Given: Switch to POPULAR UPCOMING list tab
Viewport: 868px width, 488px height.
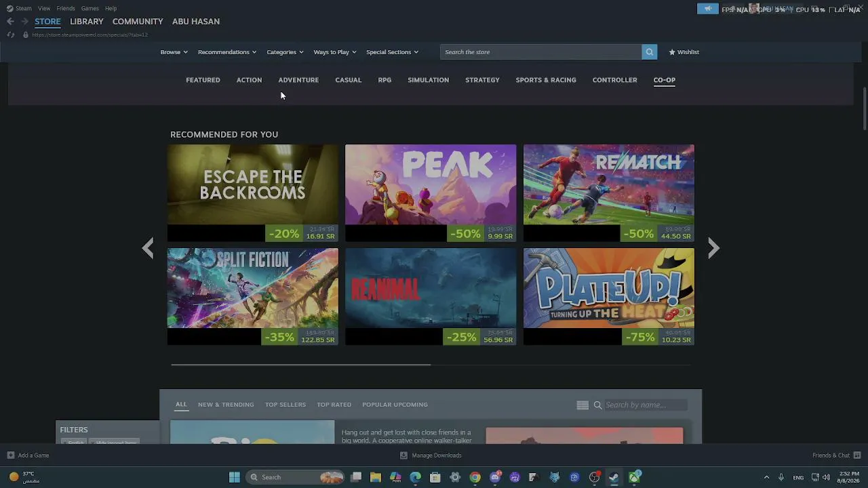Looking at the screenshot, I should pyautogui.click(x=395, y=405).
